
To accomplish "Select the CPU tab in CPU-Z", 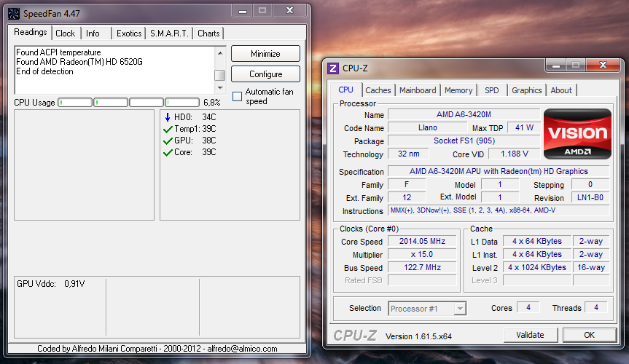I will pos(345,90).
